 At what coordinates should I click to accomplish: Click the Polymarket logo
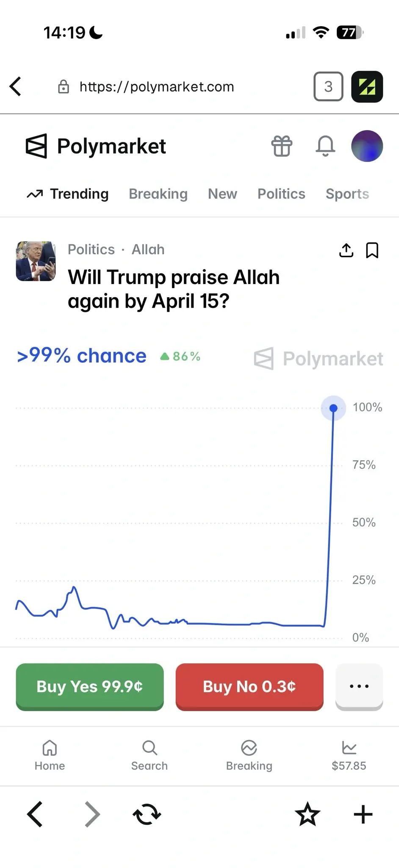tap(96, 146)
